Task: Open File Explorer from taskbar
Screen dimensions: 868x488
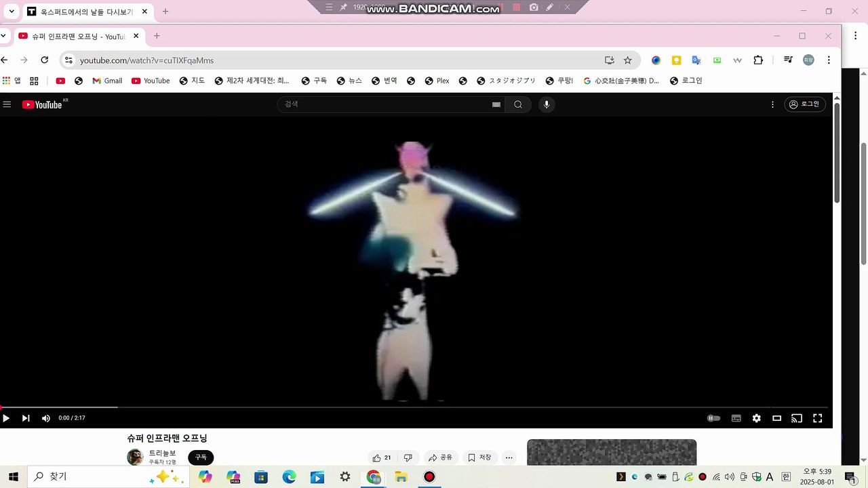Action: pos(401,477)
